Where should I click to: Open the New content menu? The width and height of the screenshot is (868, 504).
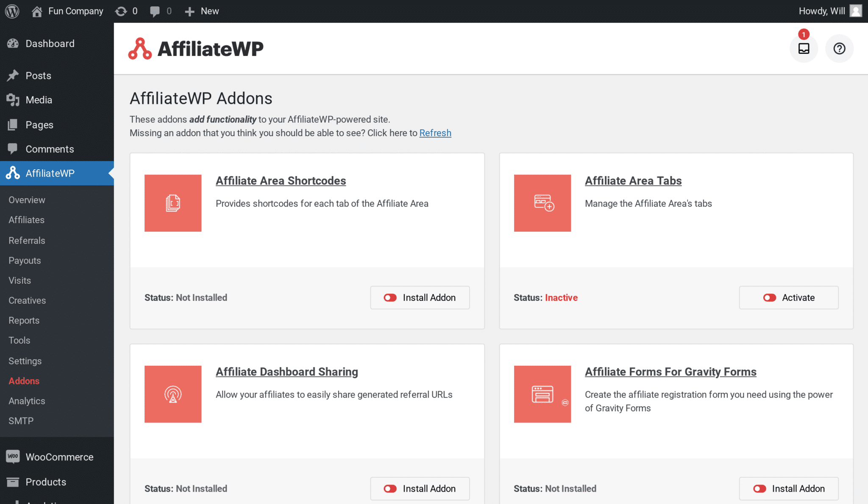[x=202, y=11]
